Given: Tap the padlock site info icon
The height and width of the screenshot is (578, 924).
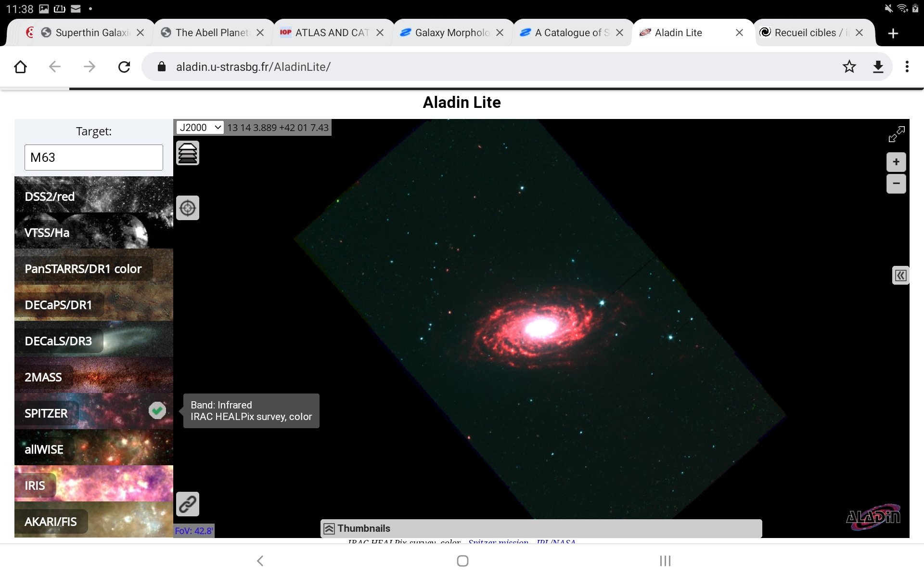Looking at the screenshot, I should 162,66.
